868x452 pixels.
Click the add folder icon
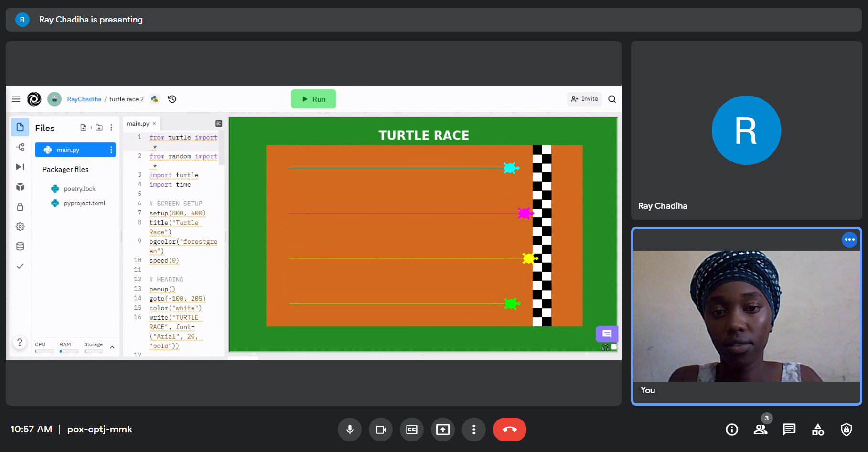tap(99, 128)
